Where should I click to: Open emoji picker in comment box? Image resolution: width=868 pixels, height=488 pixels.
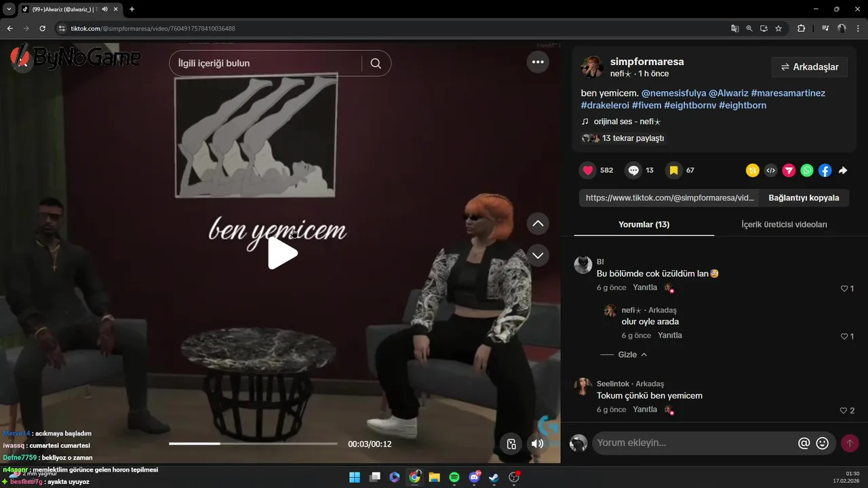click(x=823, y=443)
